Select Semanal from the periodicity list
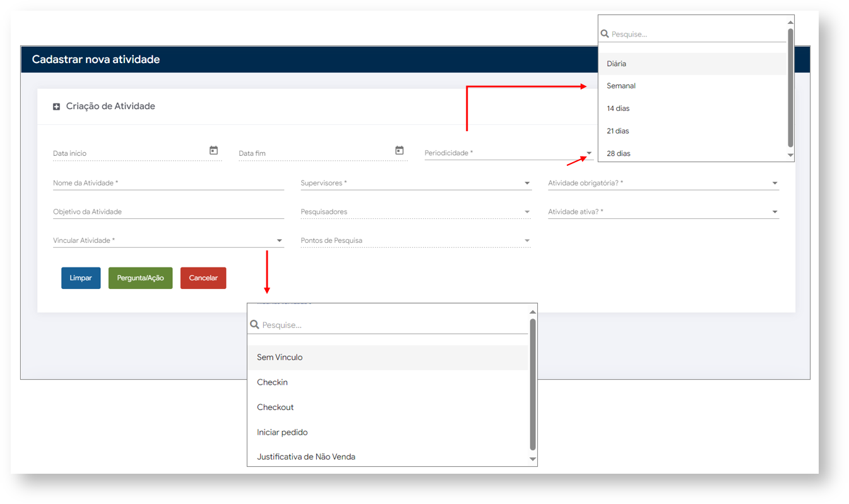This screenshot has height=504, width=849. point(621,86)
